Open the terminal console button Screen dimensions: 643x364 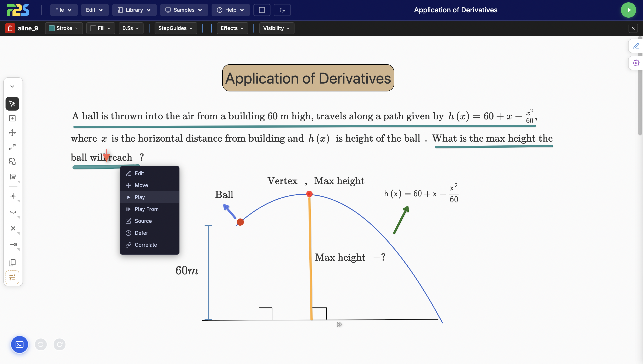pyautogui.click(x=20, y=344)
